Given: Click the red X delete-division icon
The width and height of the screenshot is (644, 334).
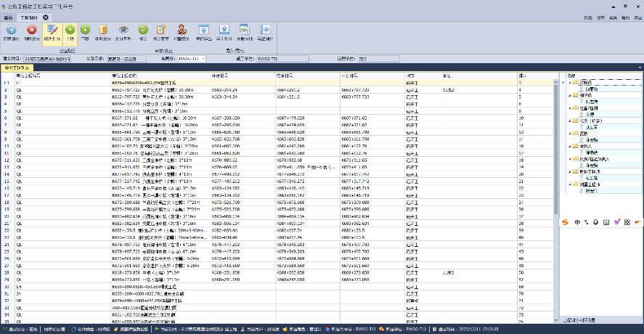Looking at the screenshot, I should tap(31, 29).
